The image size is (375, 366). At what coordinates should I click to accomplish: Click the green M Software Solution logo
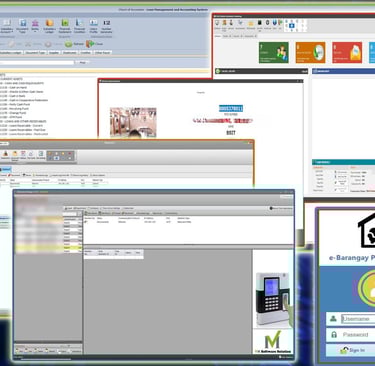click(273, 342)
